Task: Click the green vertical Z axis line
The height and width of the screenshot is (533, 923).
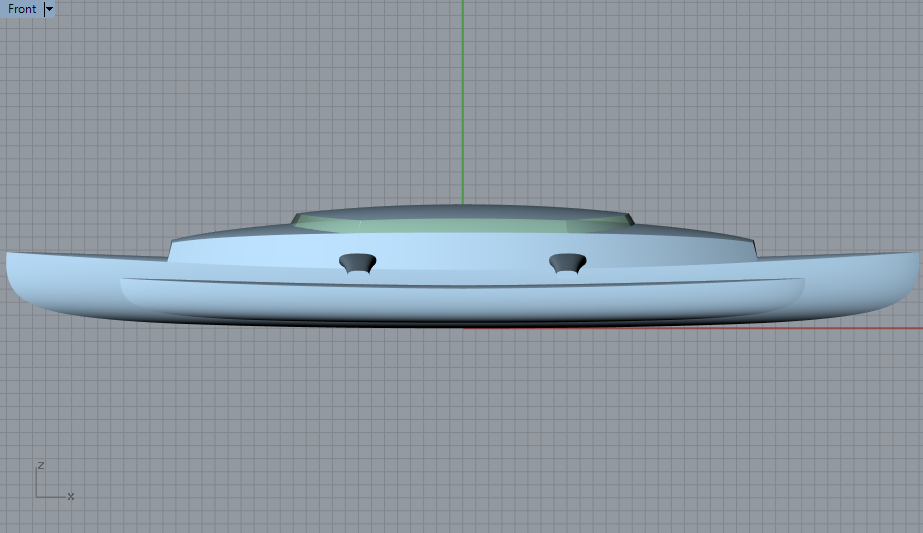Action: 463,101
